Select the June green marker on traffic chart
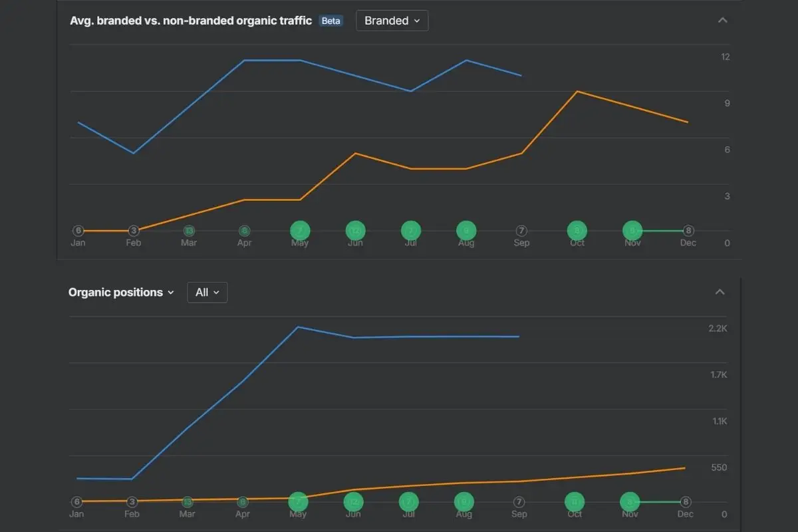The width and height of the screenshot is (798, 532). pyautogui.click(x=356, y=231)
